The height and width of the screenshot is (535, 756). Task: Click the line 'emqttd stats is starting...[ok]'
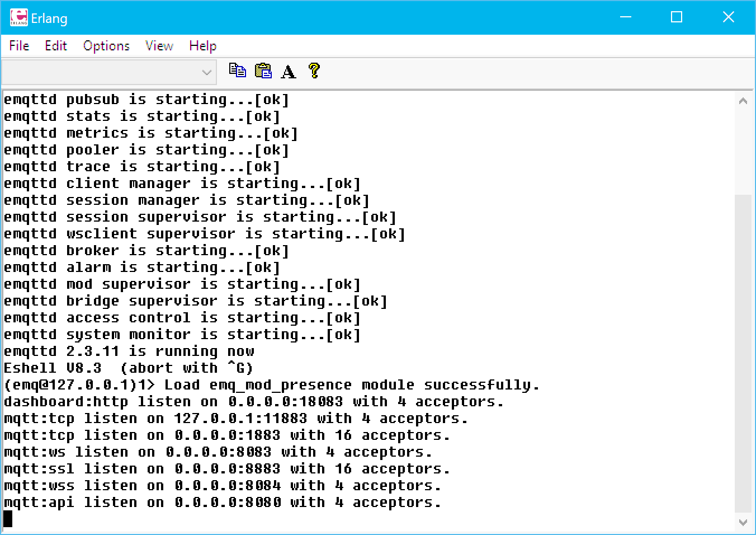(x=142, y=116)
